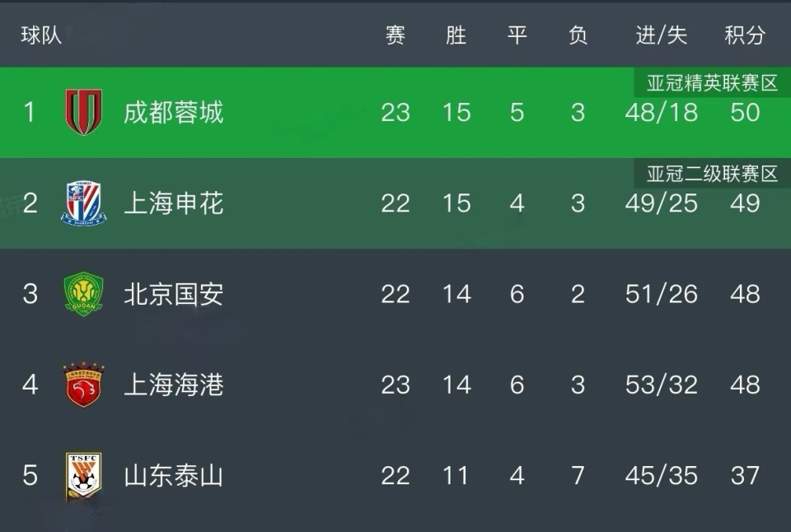The width and height of the screenshot is (791, 532).
Task: Sort by the 胜 wins column header
Action: tap(456, 35)
